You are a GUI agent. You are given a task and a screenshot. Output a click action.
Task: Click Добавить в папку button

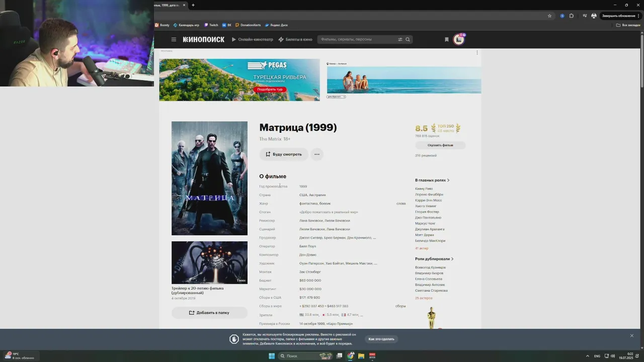(209, 313)
